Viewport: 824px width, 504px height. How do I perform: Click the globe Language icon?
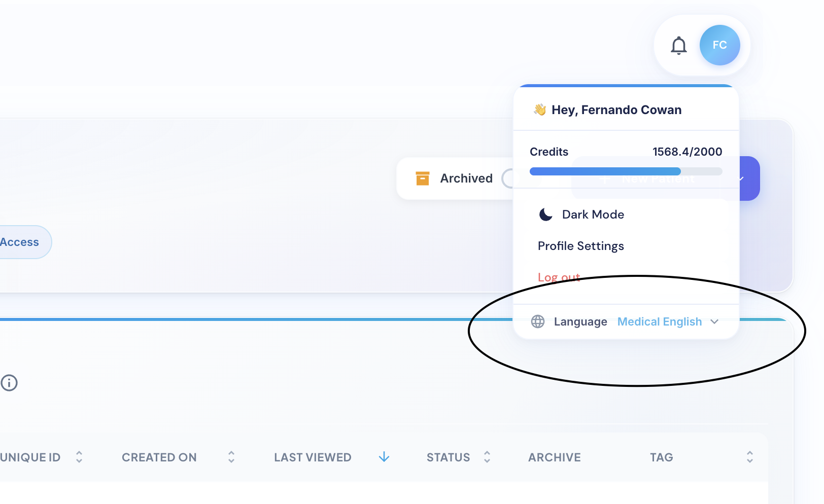(x=537, y=321)
